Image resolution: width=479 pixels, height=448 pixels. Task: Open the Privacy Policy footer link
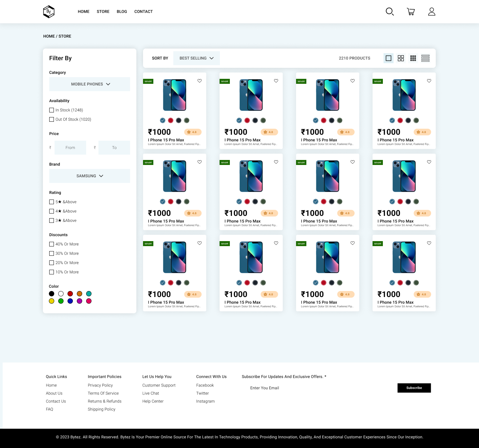(100, 385)
